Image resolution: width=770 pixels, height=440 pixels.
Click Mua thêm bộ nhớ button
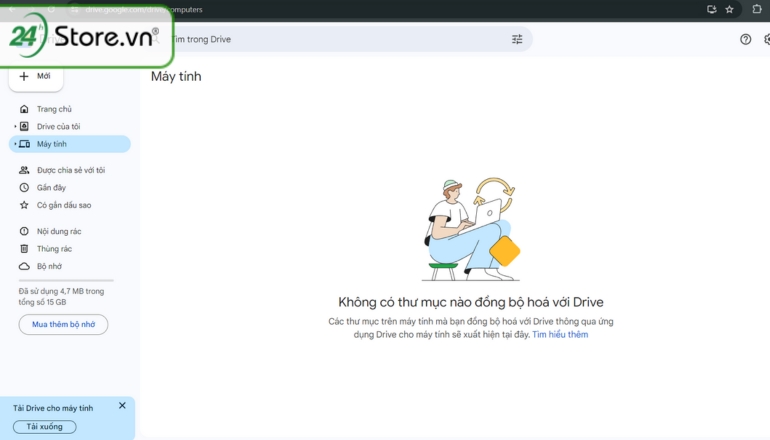[x=63, y=325]
